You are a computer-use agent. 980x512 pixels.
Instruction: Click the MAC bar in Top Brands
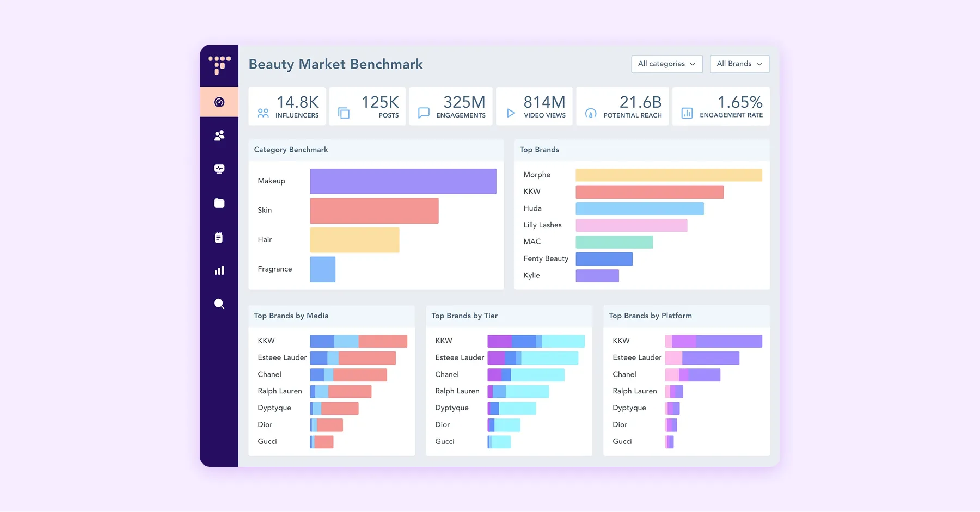tap(614, 242)
